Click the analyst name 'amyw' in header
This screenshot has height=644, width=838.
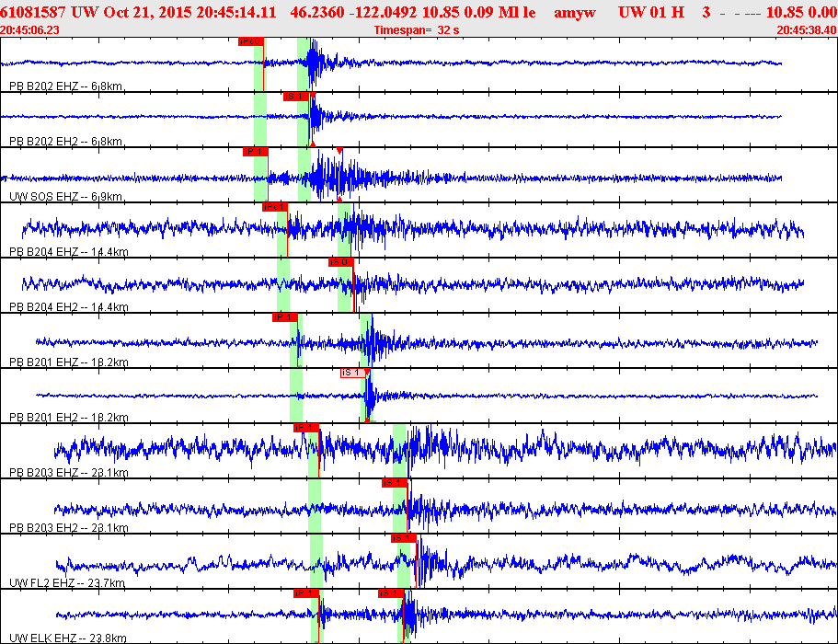click(575, 14)
